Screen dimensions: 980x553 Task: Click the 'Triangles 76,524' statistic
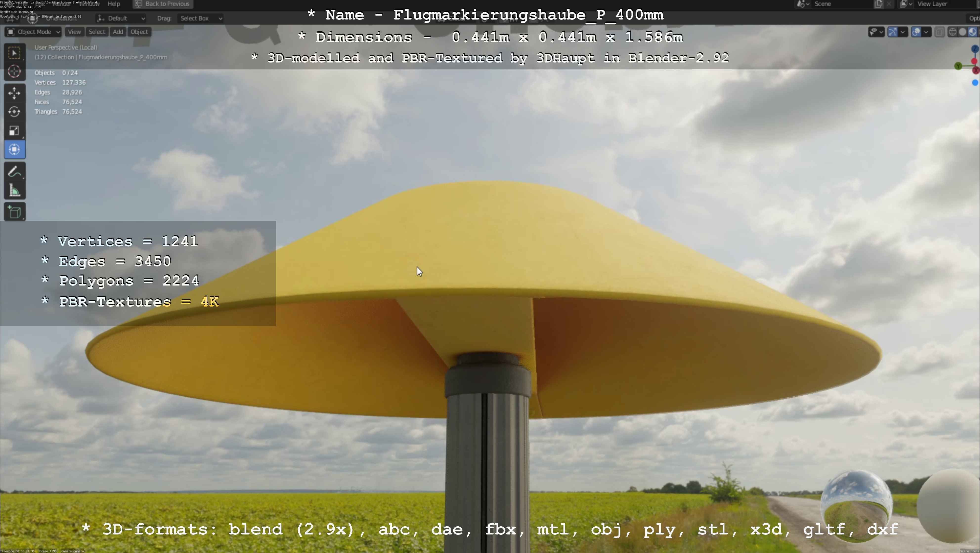point(58,112)
